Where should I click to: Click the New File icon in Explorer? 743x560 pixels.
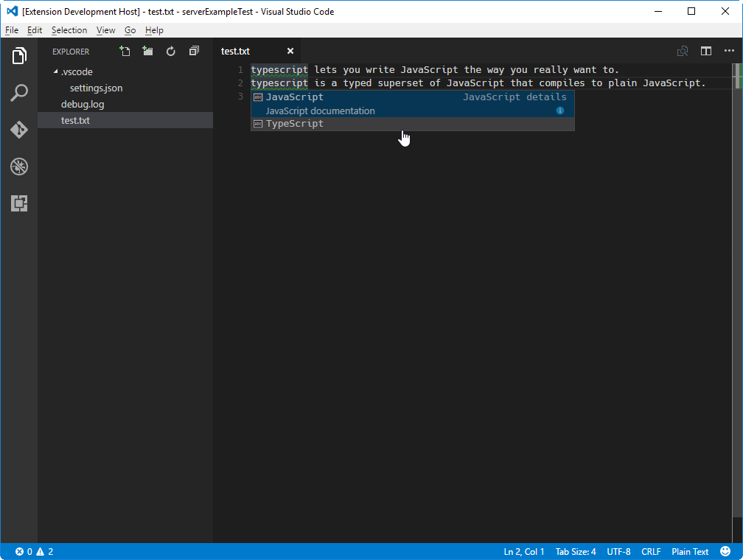coord(125,51)
